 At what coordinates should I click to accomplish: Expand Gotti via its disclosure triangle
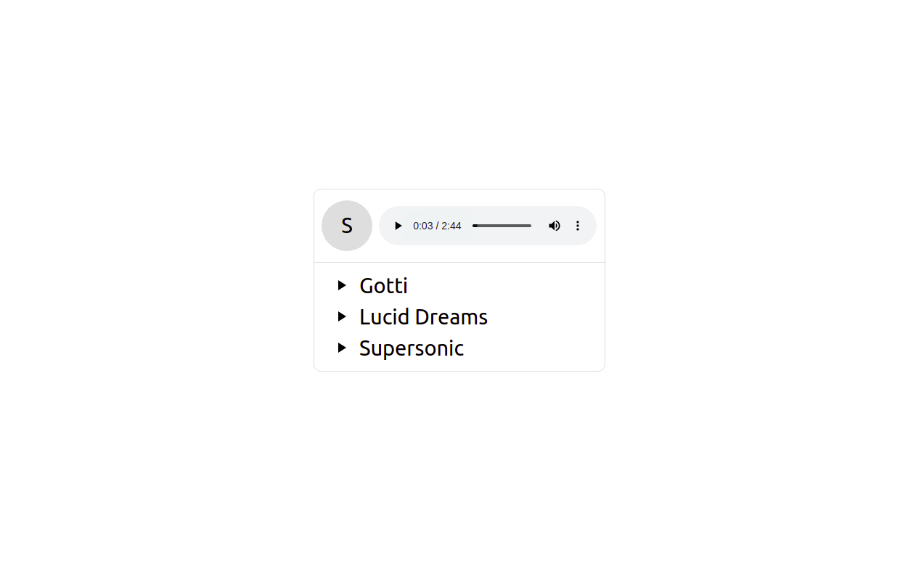coord(342,285)
